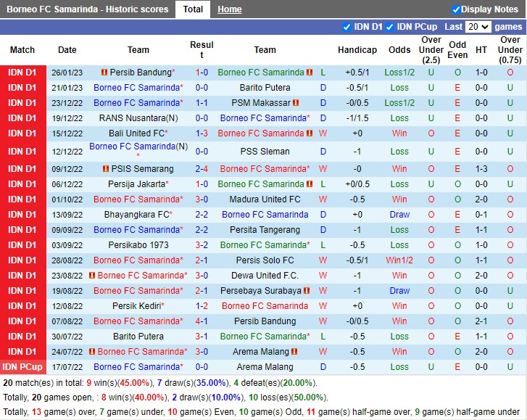The width and height of the screenshot is (527, 420).
Task: Click the Loss1/2 odds on 23/12/22 row
Action: click(399, 103)
